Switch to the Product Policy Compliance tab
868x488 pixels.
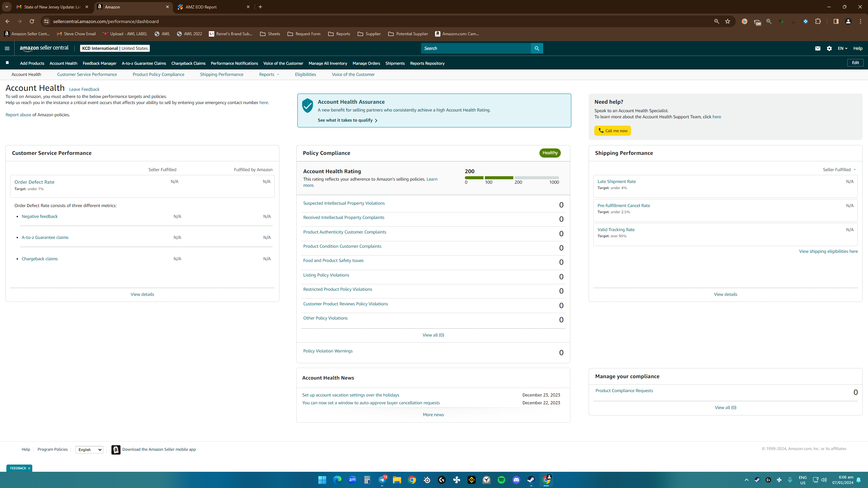[x=158, y=75]
